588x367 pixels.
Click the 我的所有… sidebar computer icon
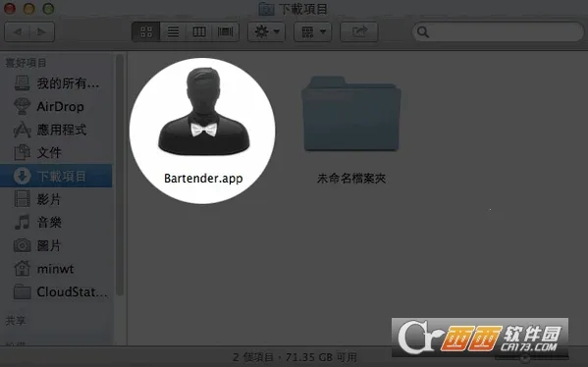pos(22,83)
